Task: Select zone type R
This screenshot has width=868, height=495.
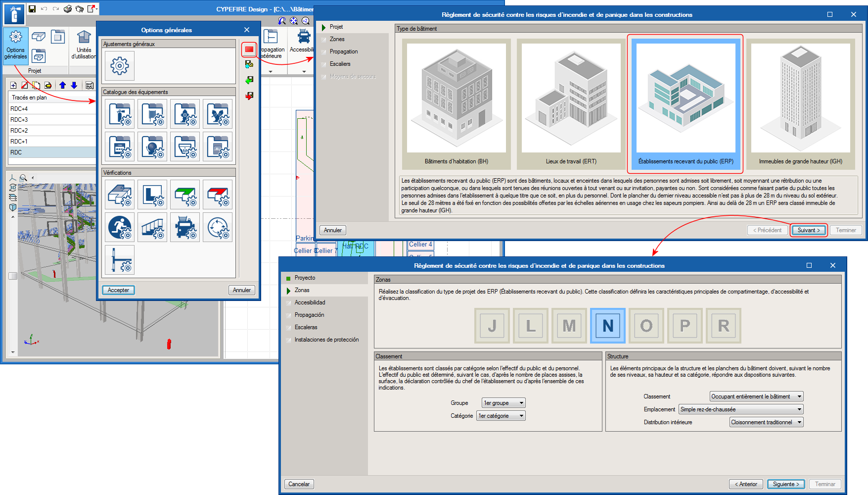Action: click(724, 326)
